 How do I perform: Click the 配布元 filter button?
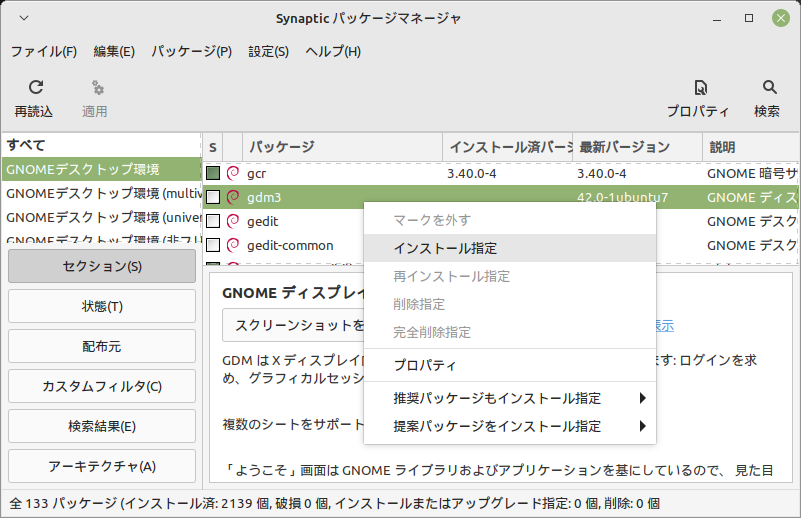coord(102,346)
